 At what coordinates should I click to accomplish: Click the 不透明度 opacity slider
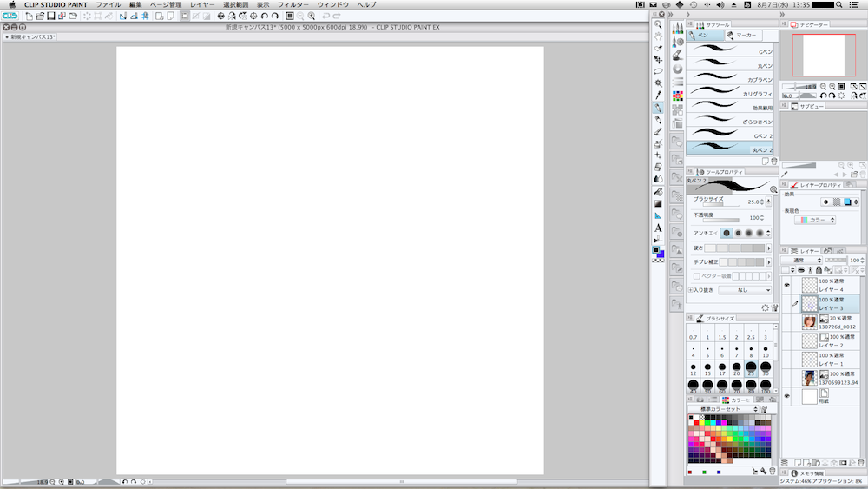click(720, 221)
